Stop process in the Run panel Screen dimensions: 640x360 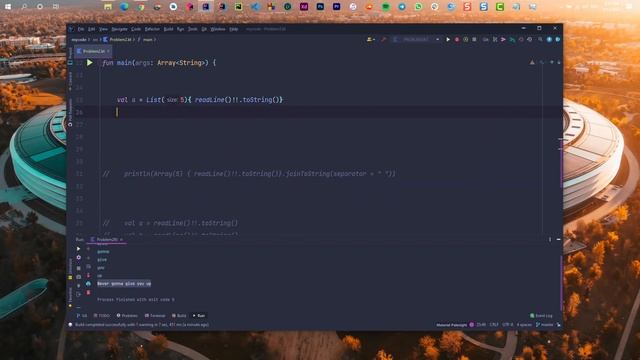[78, 268]
